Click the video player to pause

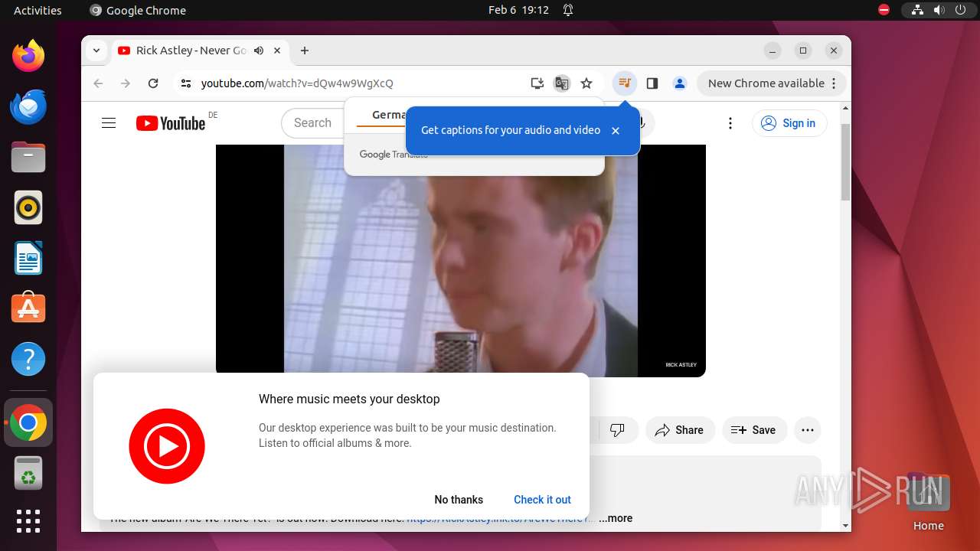(x=461, y=260)
